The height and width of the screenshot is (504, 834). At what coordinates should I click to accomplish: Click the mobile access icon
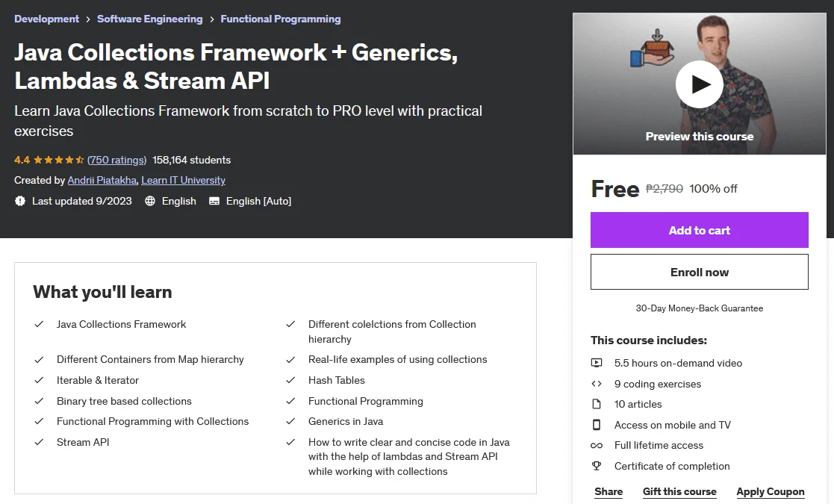pyautogui.click(x=597, y=425)
